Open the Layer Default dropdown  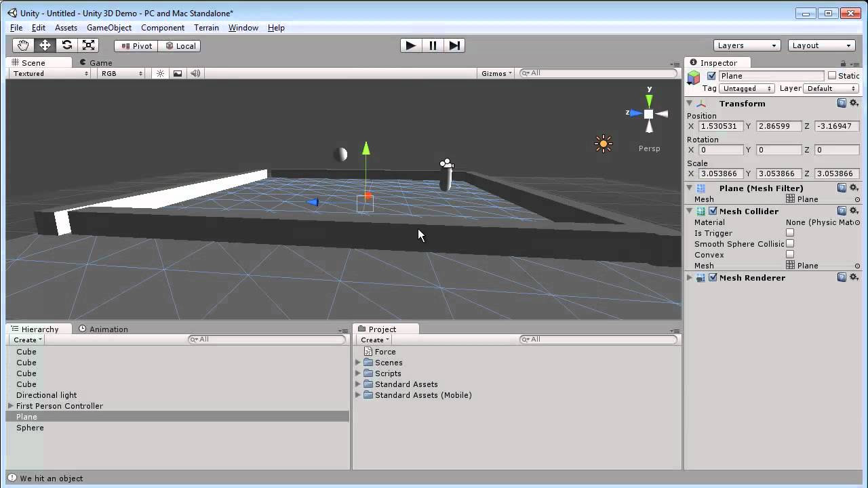832,88
